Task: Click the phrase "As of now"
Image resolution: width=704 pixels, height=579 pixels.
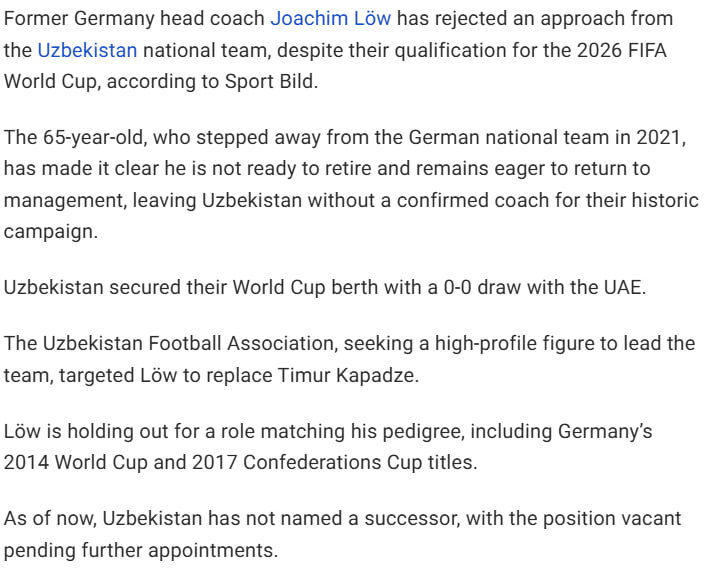Action: click(49, 518)
